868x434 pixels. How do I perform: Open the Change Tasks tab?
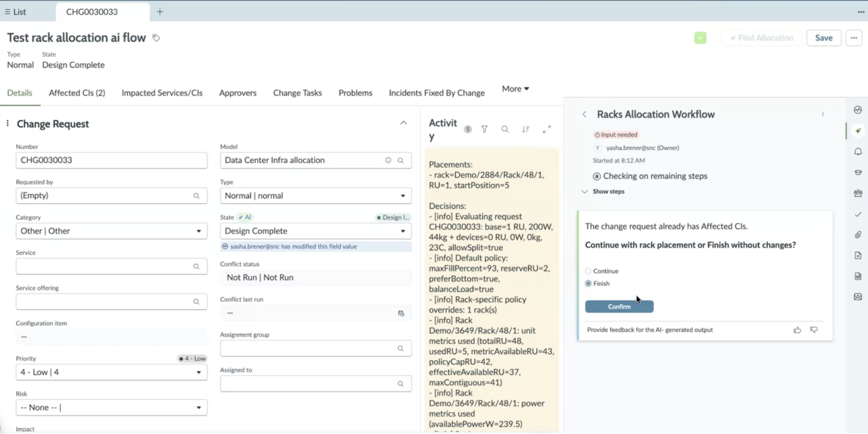(x=297, y=93)
